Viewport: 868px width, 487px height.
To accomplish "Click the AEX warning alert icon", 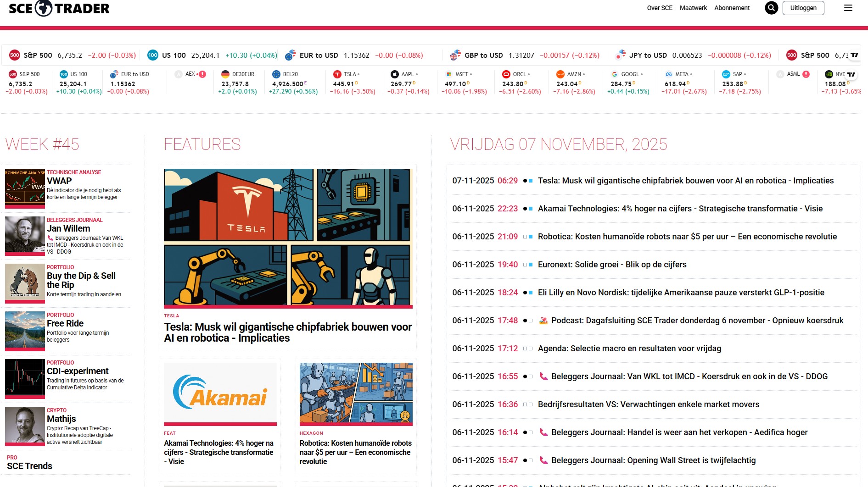I will [202, 74].
